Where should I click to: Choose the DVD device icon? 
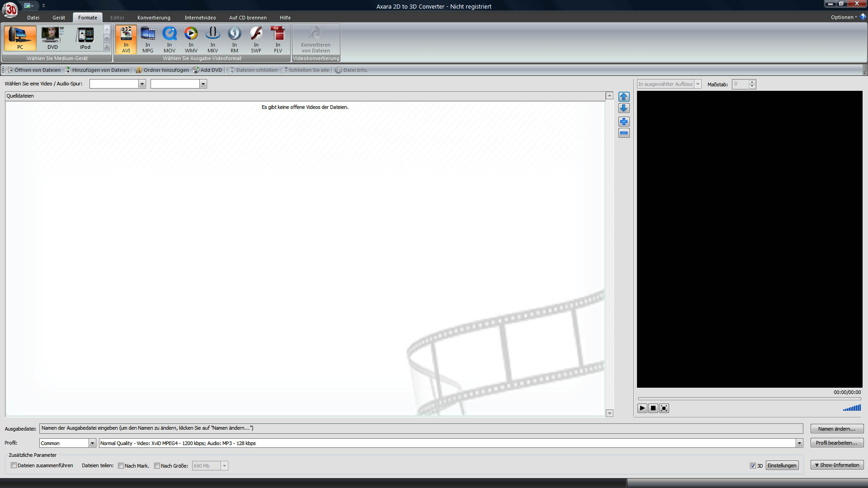click(x=52, y=38)
